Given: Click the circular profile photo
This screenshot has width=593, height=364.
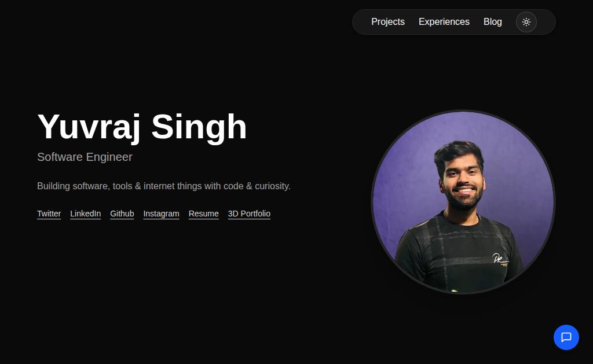Looking at the screenshot, I should tap(463, 202).
